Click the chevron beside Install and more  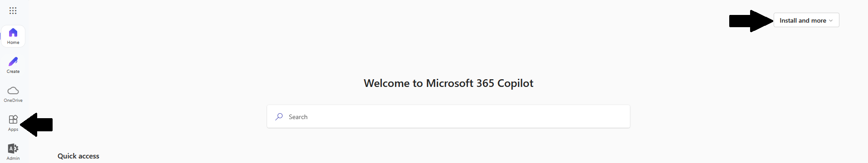point(831,20)
